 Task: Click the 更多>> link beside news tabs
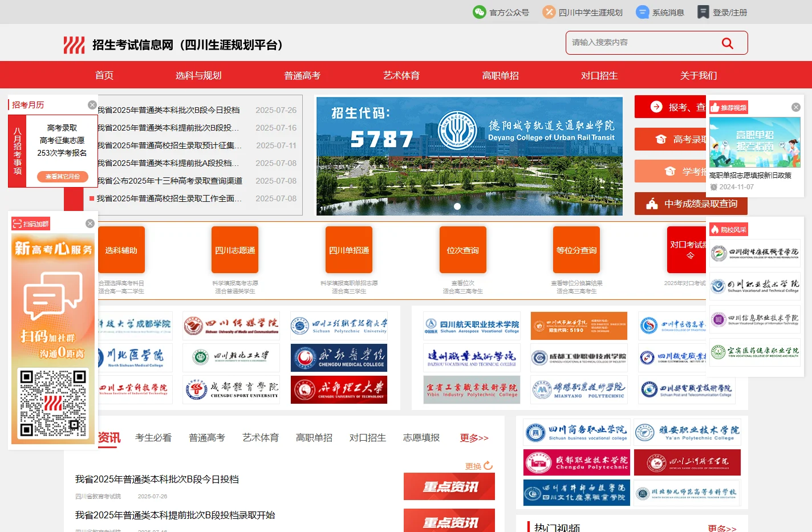point(474,437)
